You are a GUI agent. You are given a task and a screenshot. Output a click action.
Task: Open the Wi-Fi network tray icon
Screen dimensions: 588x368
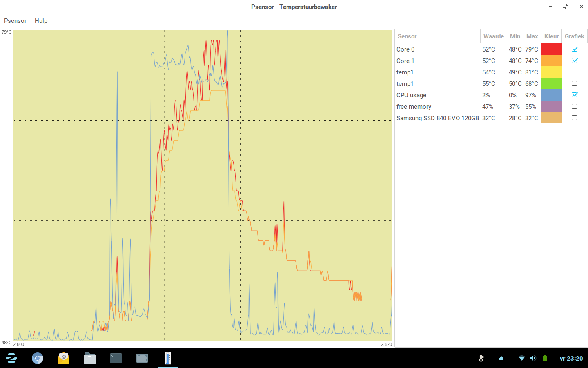click(x=521, y=358)
